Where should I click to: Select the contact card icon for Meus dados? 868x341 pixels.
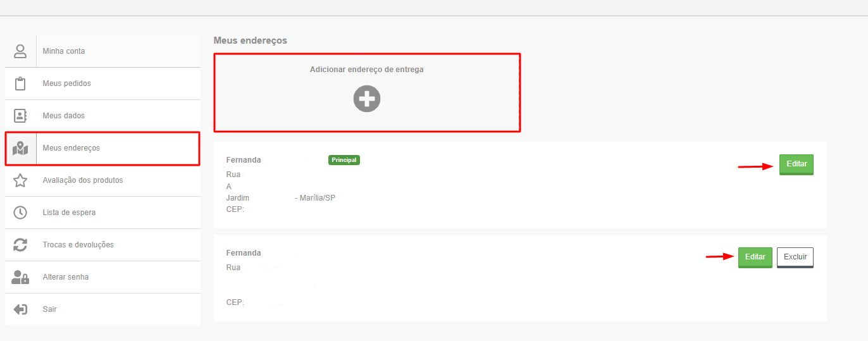[20, 116]
